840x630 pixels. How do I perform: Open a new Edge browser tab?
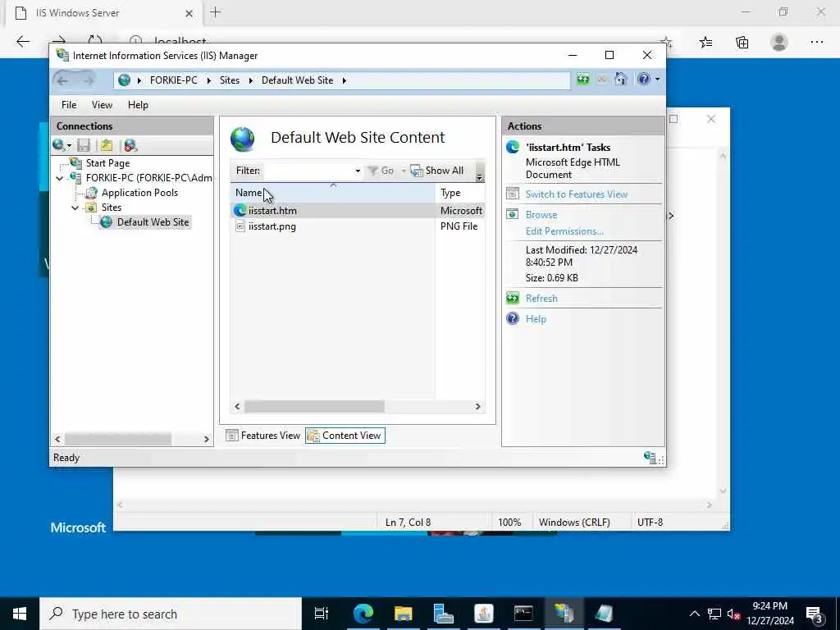[216, 12]
